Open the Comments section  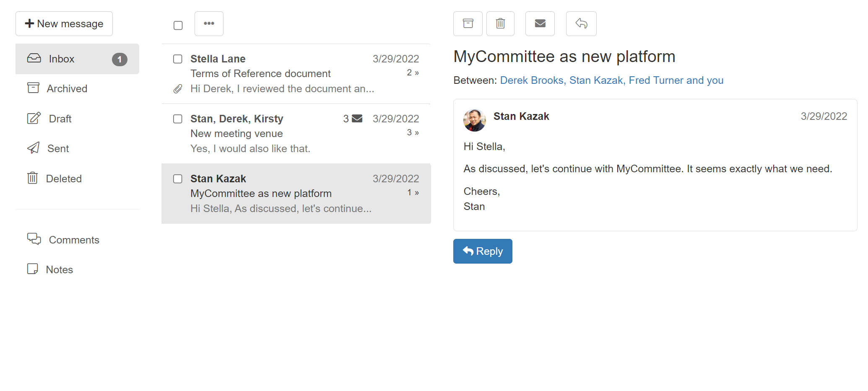[x=77, y=240]
